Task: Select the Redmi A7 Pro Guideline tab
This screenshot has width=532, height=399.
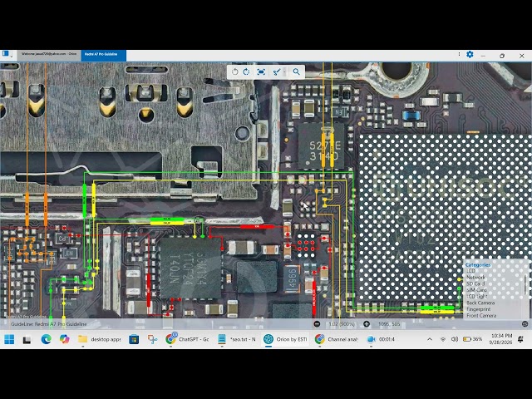Action: pos(103,54)
